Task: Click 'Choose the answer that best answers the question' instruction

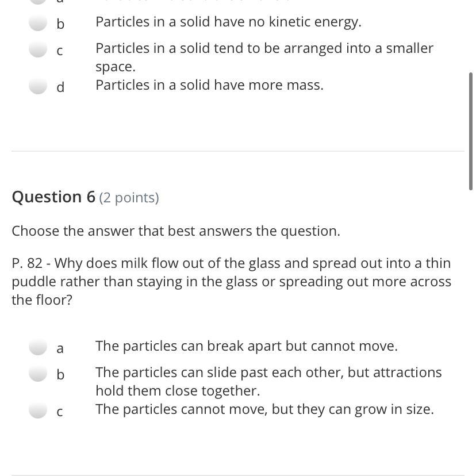Action: 176,231
